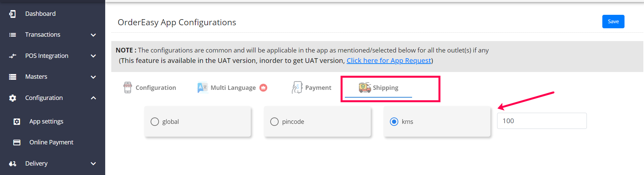Click the Dashboard sidebar icon

pyautogui.click(x=12, y=14)
